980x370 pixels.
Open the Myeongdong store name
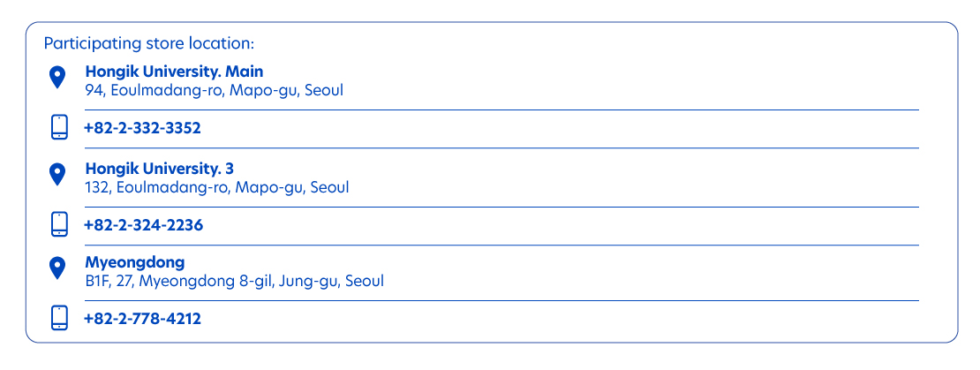pyautogui.click(x=135, y=262)
